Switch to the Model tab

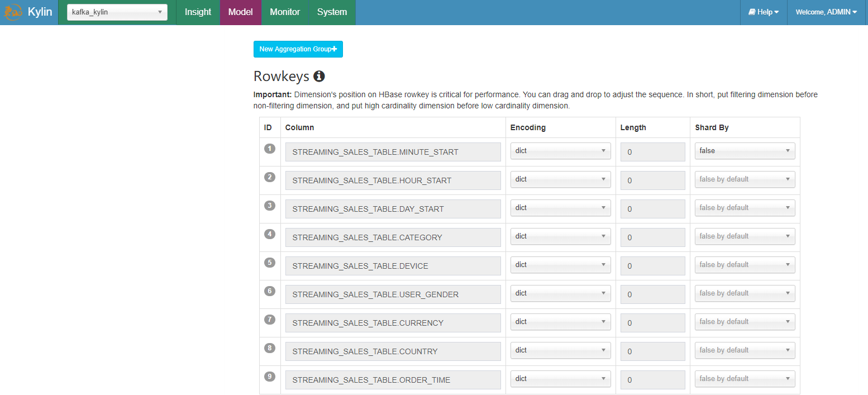click(x=241, y=12)
